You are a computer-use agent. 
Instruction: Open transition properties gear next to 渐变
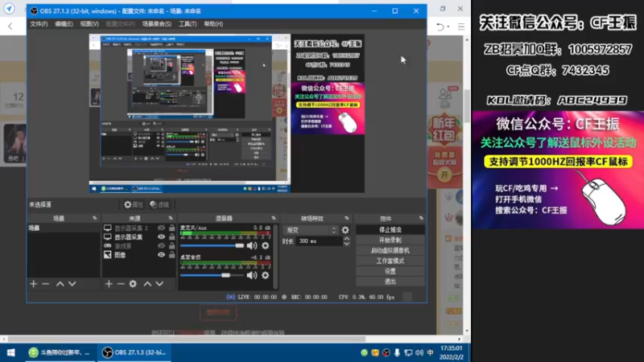(345, 230)
